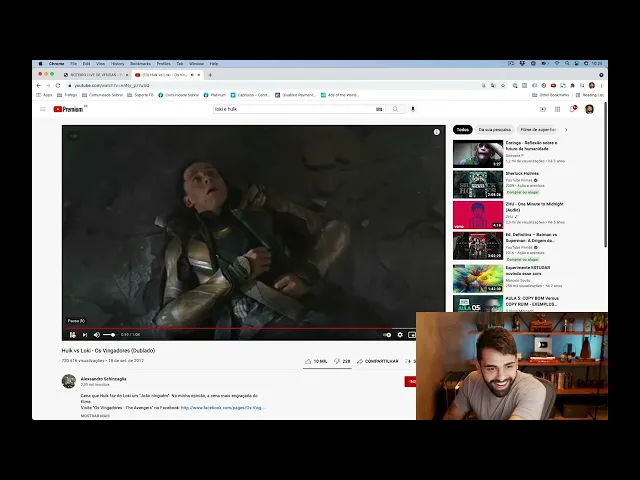
Task: Click the red subscribe button
Action: [x=410, y=382]
